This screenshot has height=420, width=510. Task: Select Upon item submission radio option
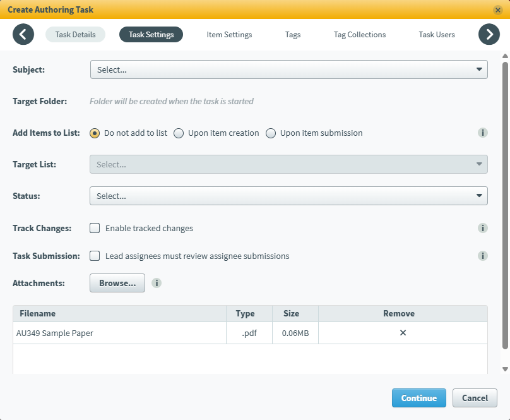pyautogui.click(x=271, y=133)
